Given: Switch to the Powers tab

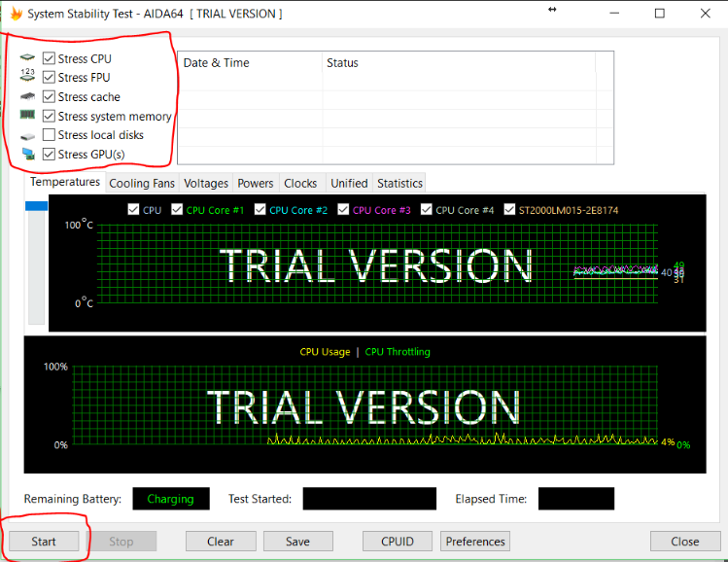Looking at the screenshot, I should point(256,184).
